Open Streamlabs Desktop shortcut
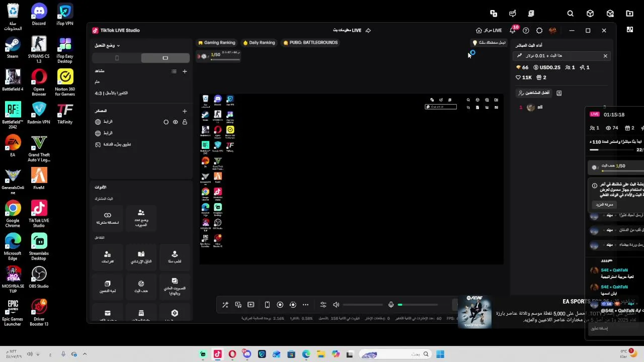The height and width of the screenshot is (362, 644). pos(39,247)
